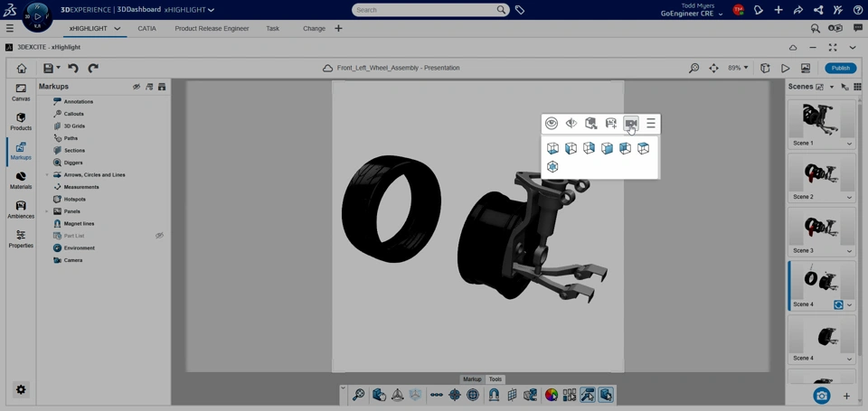Select the isometric view cube icon

(x=552, y=167)
